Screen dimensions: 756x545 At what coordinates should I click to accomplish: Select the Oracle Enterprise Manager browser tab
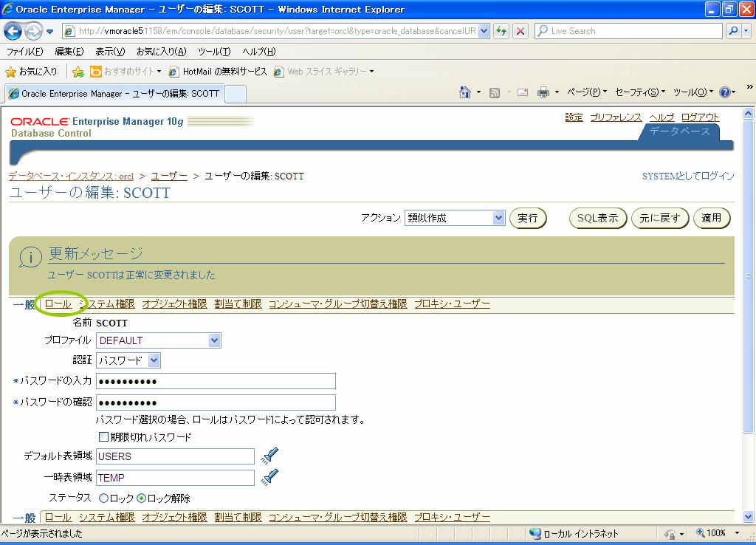click(x=114, y=94)
